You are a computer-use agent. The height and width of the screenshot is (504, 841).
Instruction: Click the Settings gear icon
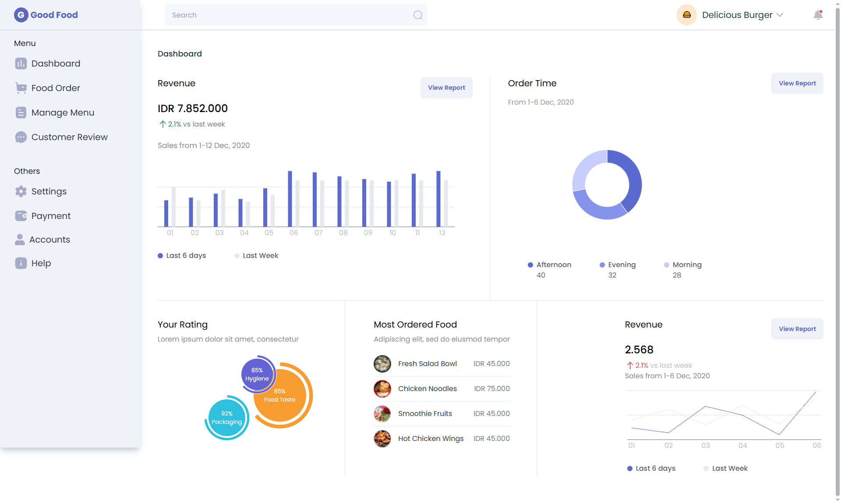(21, 191)
